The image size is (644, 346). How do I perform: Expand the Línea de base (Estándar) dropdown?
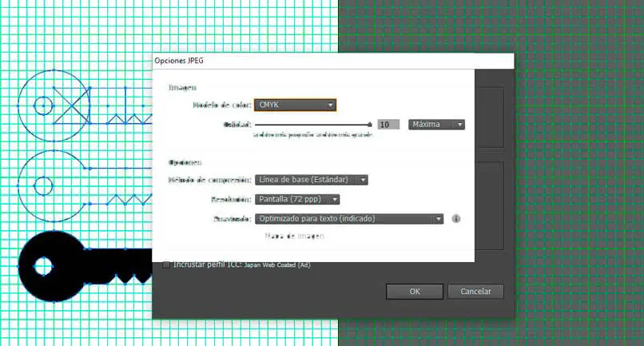(x=312, y=180)
